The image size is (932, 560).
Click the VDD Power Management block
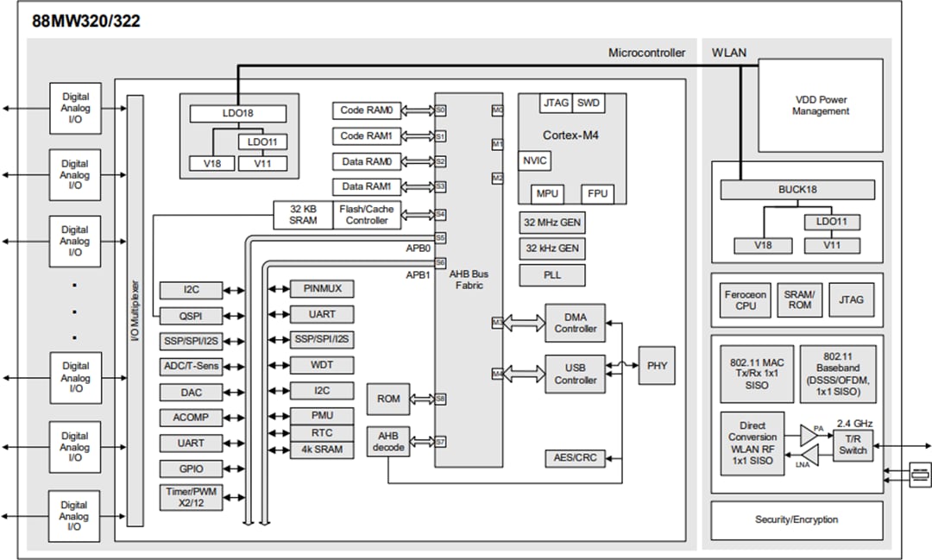(x=820, y=105)
